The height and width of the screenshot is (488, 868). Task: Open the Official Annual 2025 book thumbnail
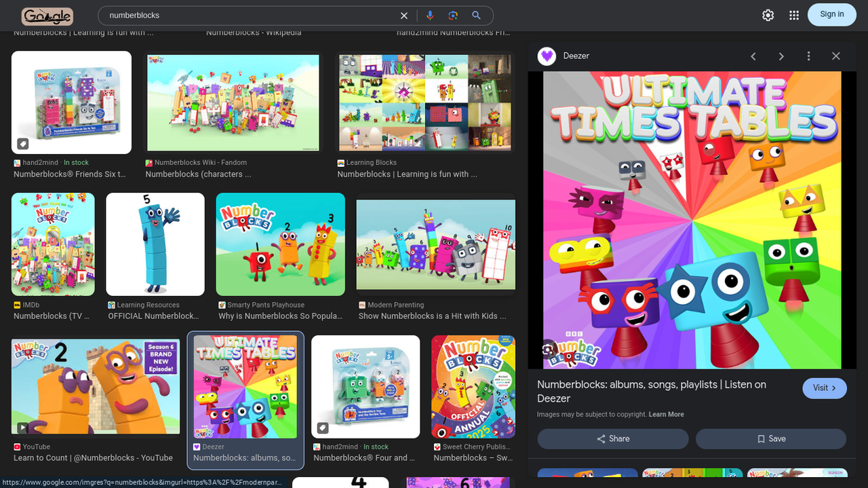pos(473,387)
